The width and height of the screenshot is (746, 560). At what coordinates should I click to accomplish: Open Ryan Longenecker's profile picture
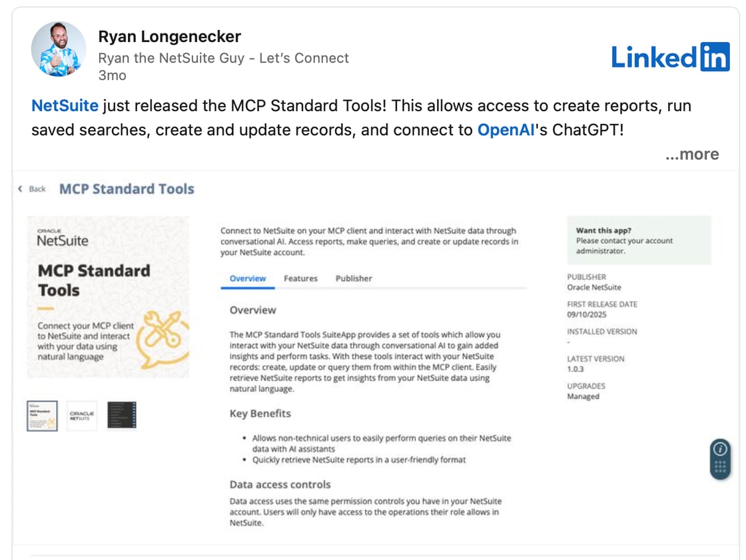[x=59, y=49]
